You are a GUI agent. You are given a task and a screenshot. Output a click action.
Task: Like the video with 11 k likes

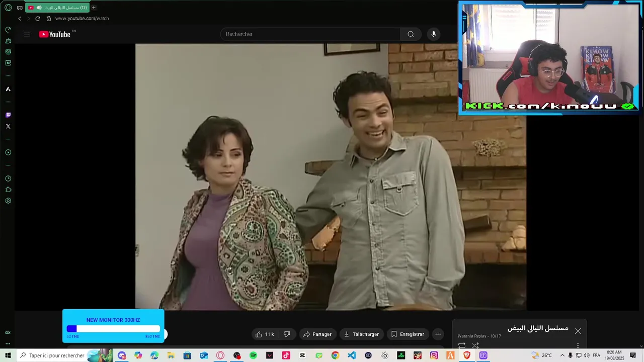point(265,334)
